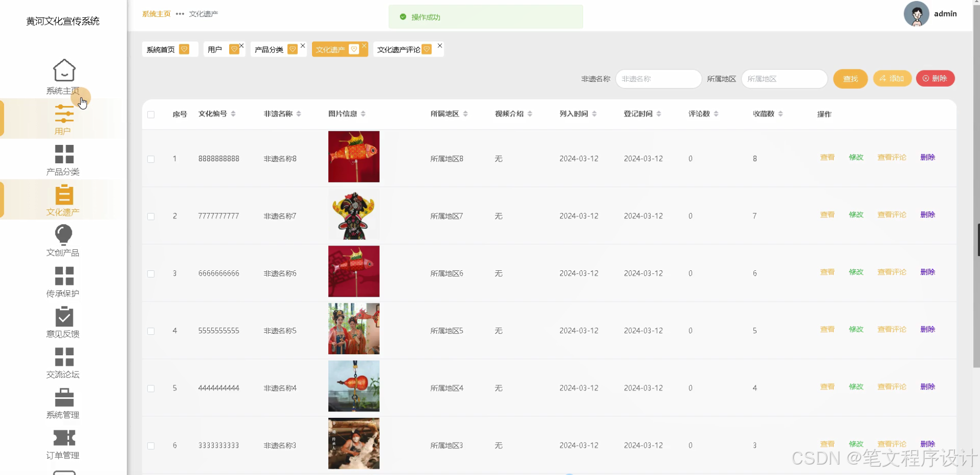Image resolution: width=980 pixels, height=475 pixels.
Task: Open 订单管理 ticket icon in sidebar
Action: pos(64,438)
